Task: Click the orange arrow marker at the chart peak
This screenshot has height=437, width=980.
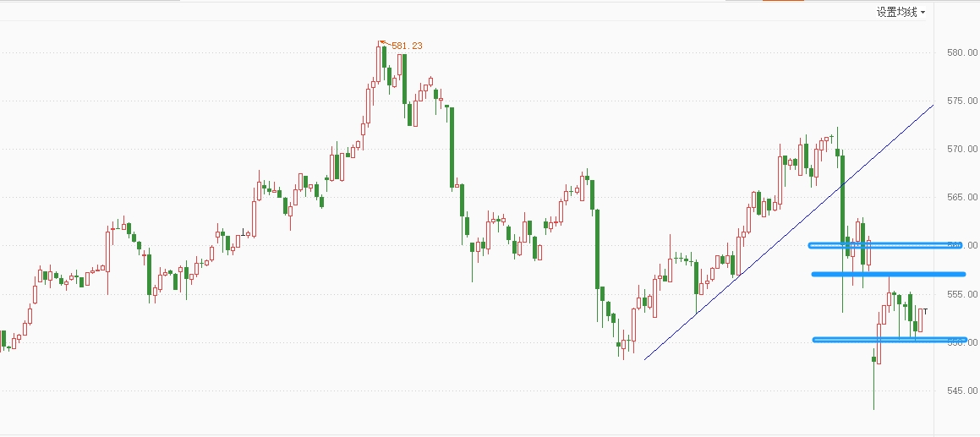Action: 384,43
